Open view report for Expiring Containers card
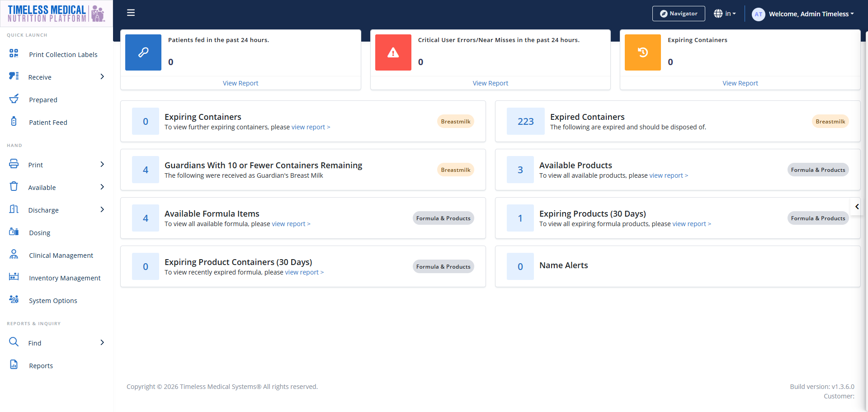This screenshot has width=868, height=412. [x=311, y=127]
